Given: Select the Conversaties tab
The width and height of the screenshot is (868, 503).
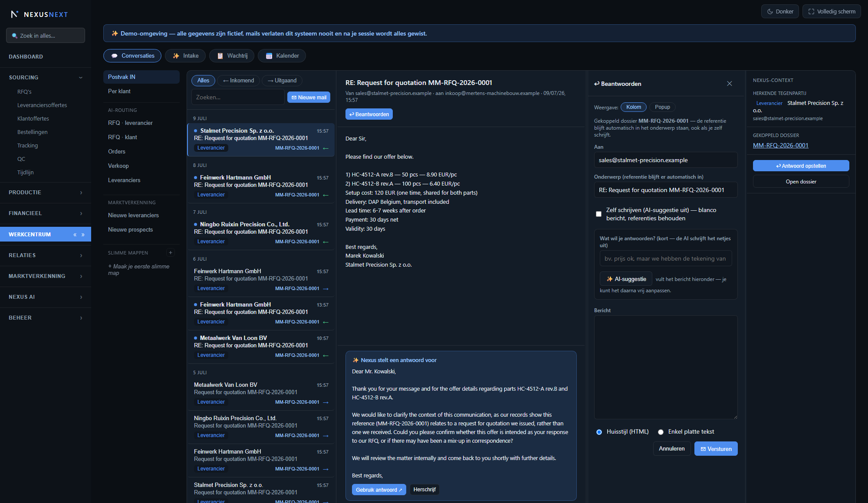Looking at the screenshot, I should 132,56.
